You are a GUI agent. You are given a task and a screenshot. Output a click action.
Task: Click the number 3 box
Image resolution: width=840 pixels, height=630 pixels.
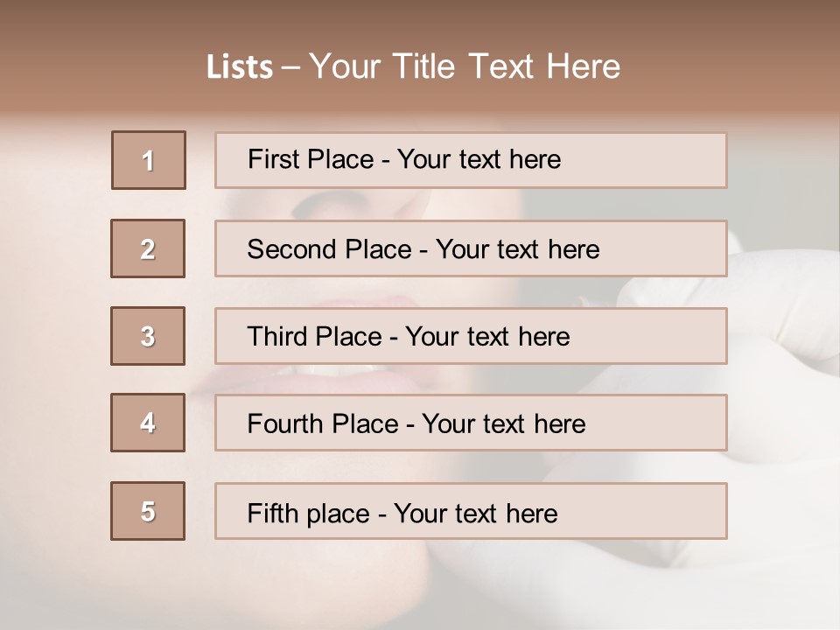pos(148,336)
